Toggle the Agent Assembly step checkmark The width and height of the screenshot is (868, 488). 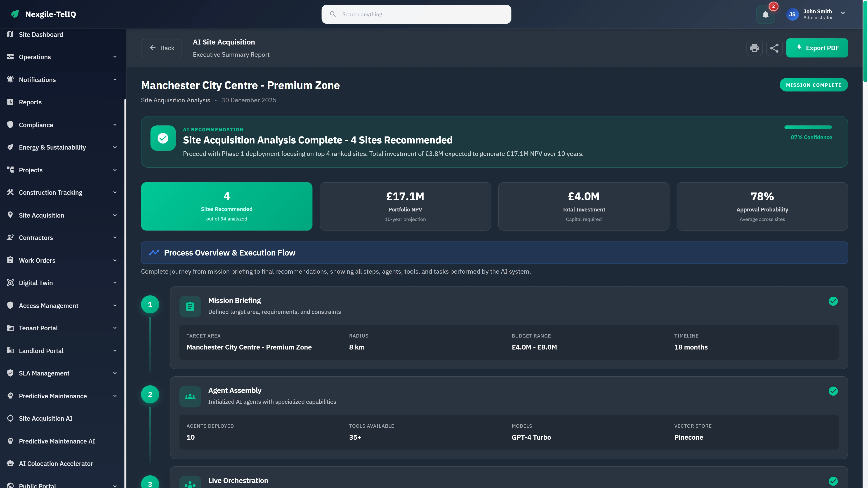[x=834, y=391]
